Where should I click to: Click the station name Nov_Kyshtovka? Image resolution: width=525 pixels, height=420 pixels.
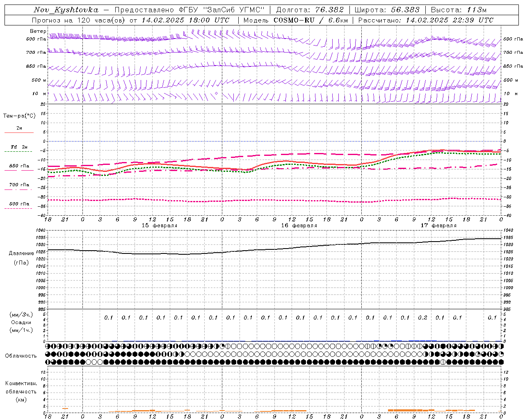tap(66, 10)
